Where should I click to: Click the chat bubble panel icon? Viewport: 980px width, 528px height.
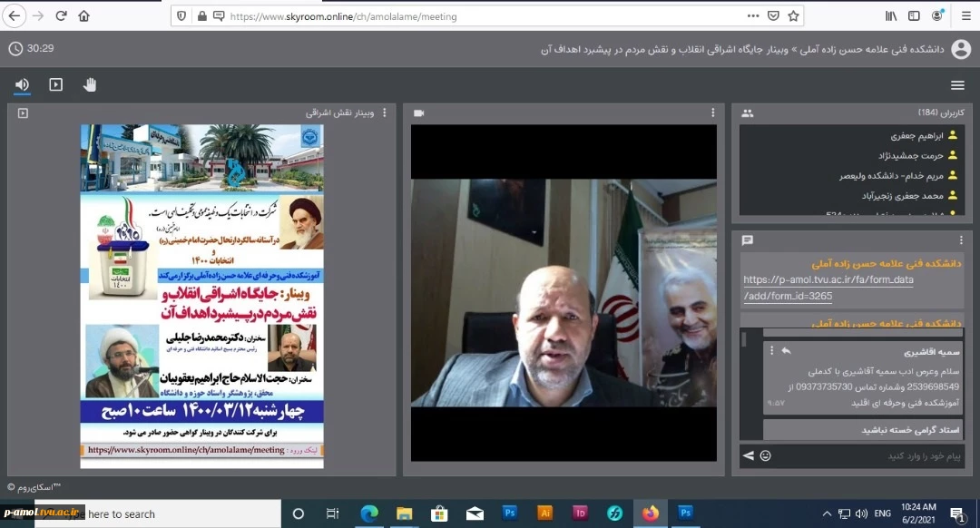[747, 240]
